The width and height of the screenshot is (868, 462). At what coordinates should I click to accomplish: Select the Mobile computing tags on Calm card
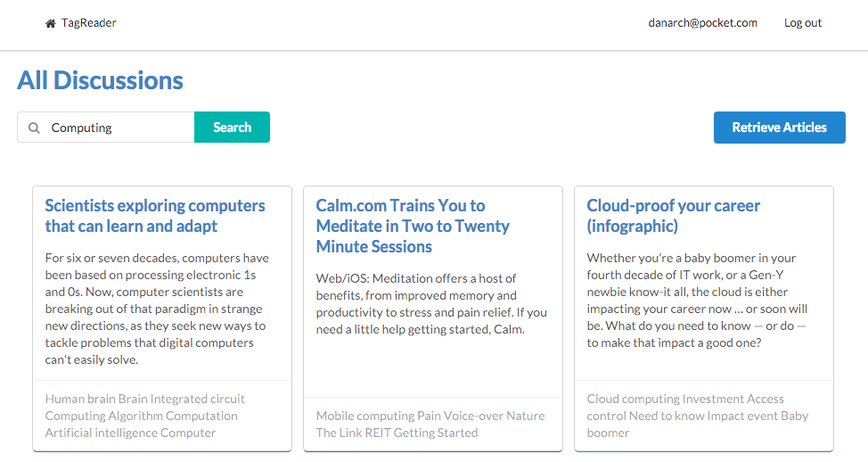[x=430, y=424]
